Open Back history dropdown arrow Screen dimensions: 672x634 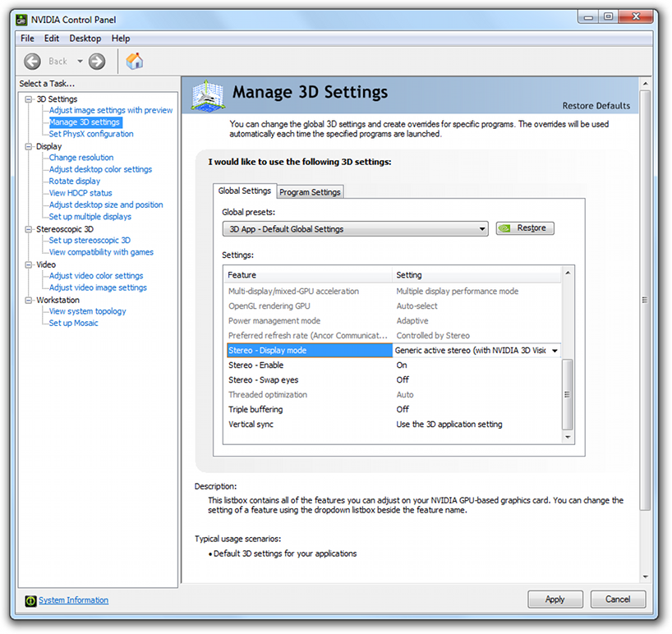click(80, 62)
